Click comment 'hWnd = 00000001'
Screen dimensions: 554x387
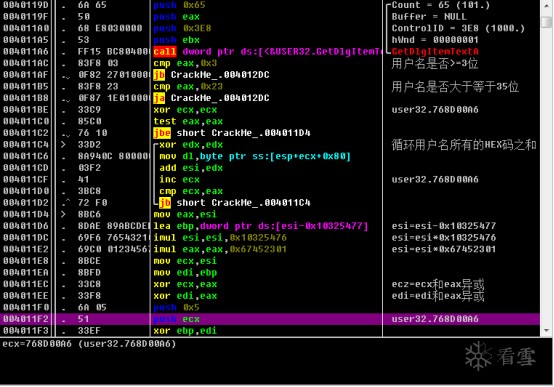pos(435,40)
